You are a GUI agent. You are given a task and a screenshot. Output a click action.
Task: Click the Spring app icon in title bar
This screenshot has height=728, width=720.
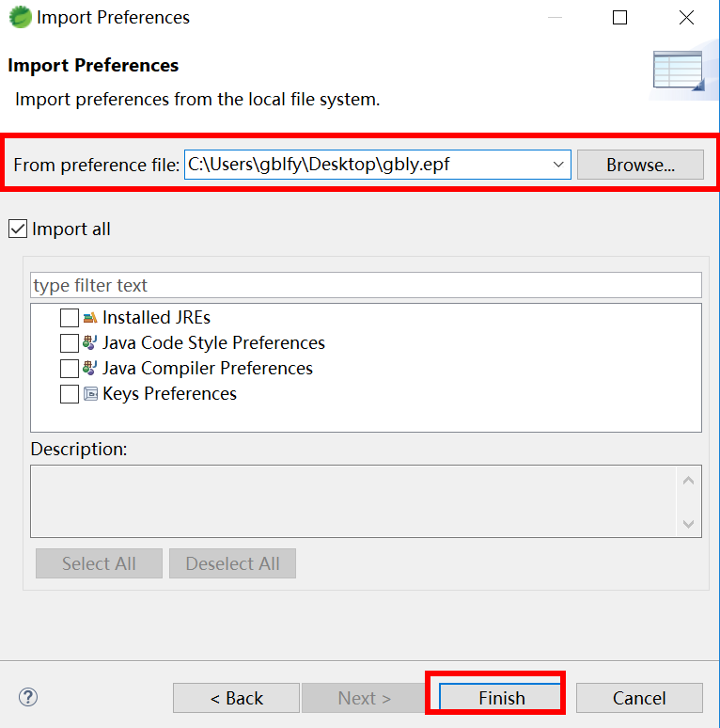21,17
